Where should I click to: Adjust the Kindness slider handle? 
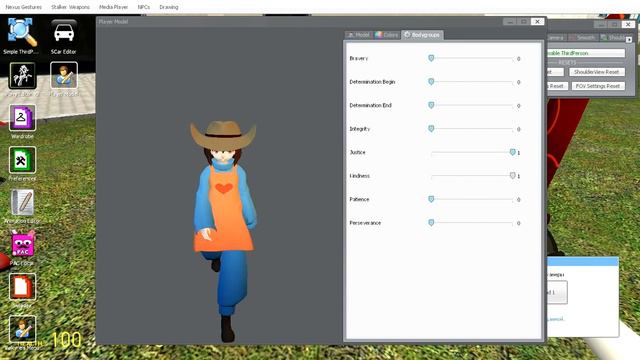512,176
